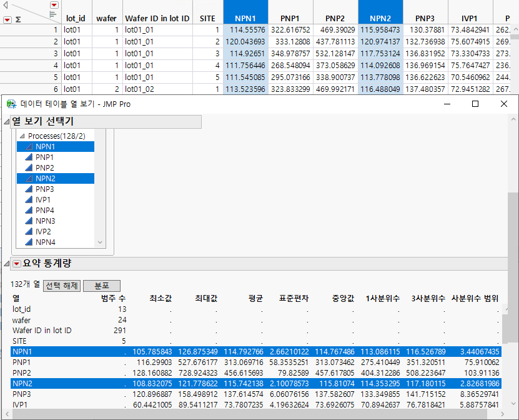Click the column viewer icon in dialog title bar
This screenshot has height=420, width=519.
[x=10, y=104]
